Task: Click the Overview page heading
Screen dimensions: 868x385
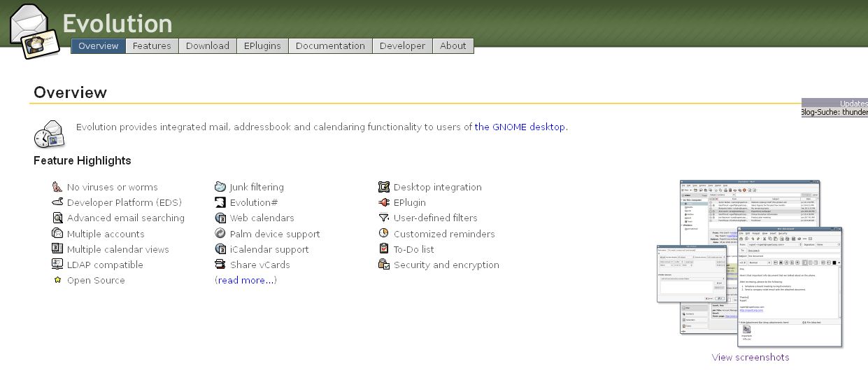Action: 70,92
